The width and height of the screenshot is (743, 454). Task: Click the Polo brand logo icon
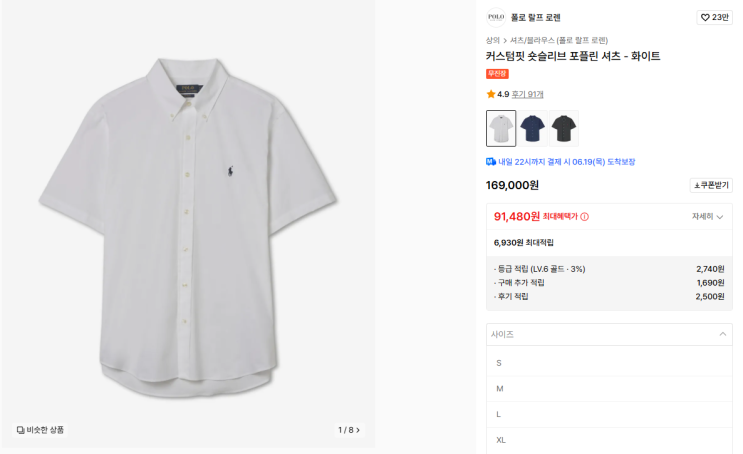pos(496,17)
